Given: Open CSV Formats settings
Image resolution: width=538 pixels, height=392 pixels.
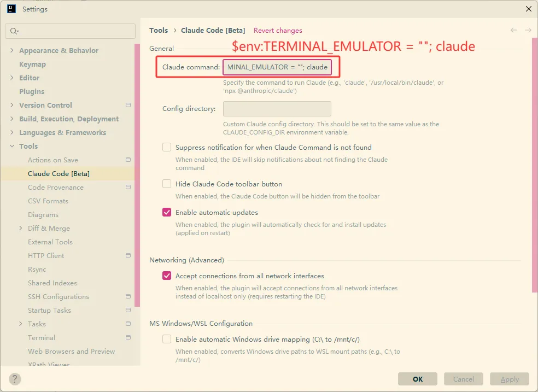Looking at the screenshot, I should coord(48,201).
